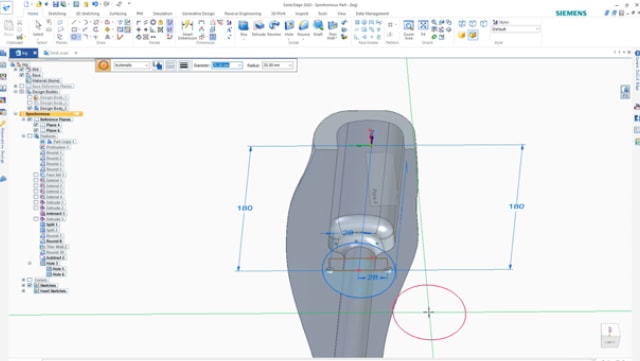Select the Intersect 1 feature in the tree

point(55,214)
